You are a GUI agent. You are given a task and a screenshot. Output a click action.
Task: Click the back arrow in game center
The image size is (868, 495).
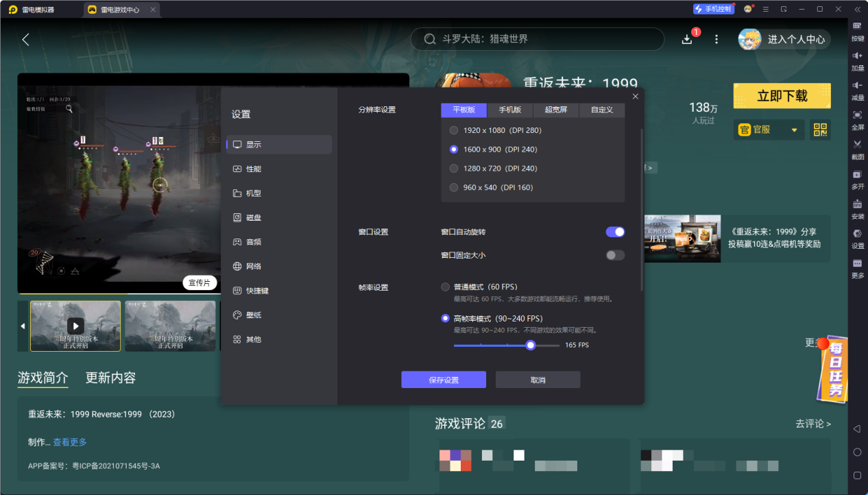pyautogui.click(x=26, y=40)
